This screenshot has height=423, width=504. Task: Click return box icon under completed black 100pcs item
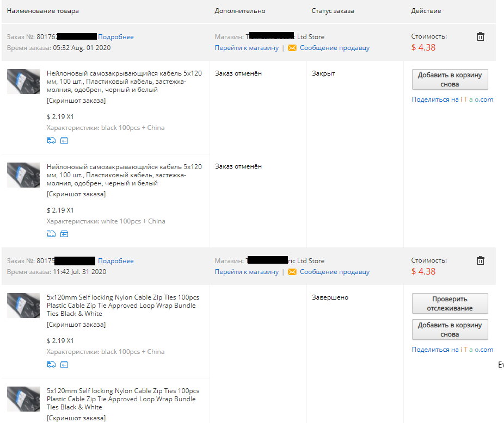64,364
